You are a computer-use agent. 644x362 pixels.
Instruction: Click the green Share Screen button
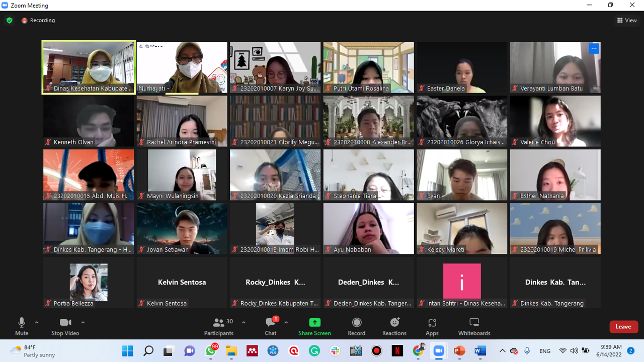tap(314, 326)
